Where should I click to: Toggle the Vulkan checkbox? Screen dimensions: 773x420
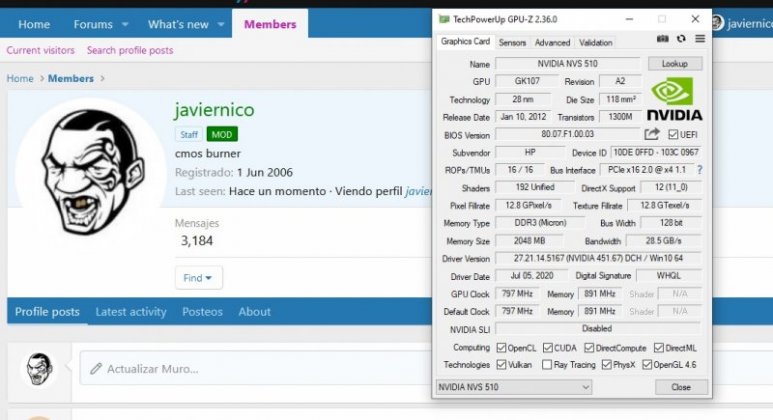point(501,365)
